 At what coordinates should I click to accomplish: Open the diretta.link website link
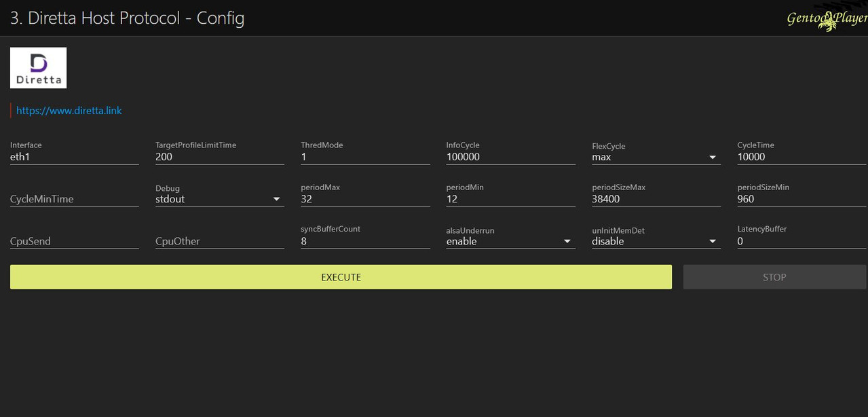[69, 110]
